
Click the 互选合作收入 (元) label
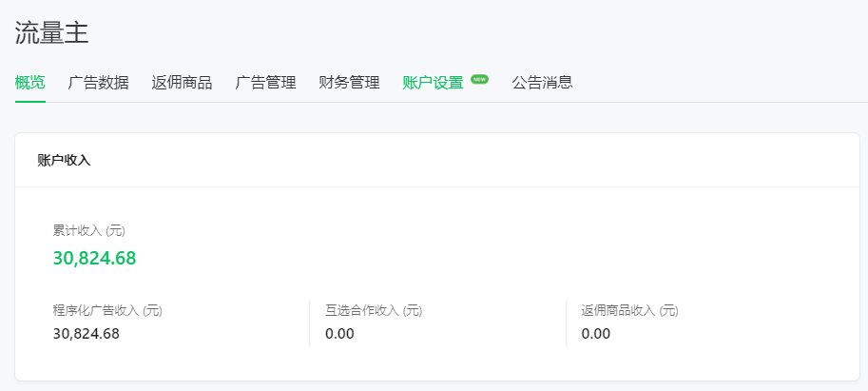pos(374,311)
